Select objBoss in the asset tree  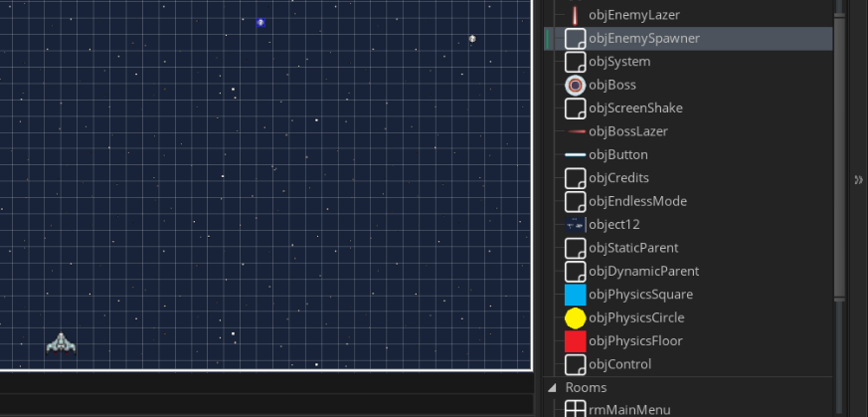click(612, 86)
